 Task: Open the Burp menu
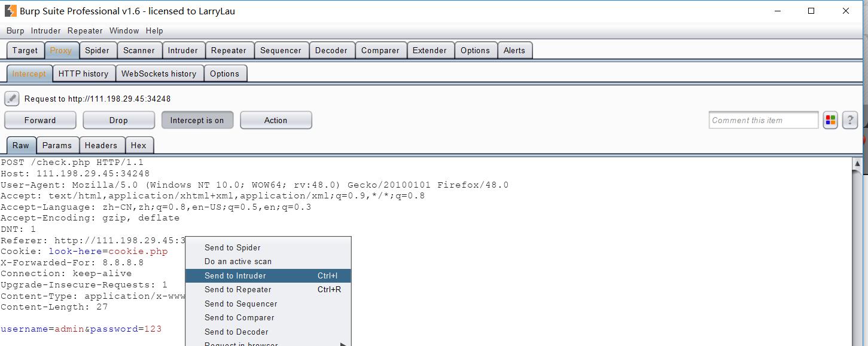click(16, 30)
